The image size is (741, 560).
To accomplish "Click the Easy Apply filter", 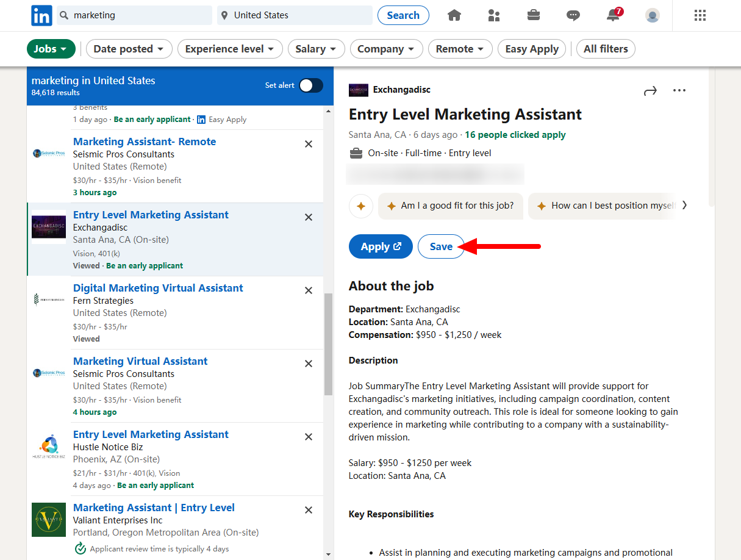I will point(531,49).
